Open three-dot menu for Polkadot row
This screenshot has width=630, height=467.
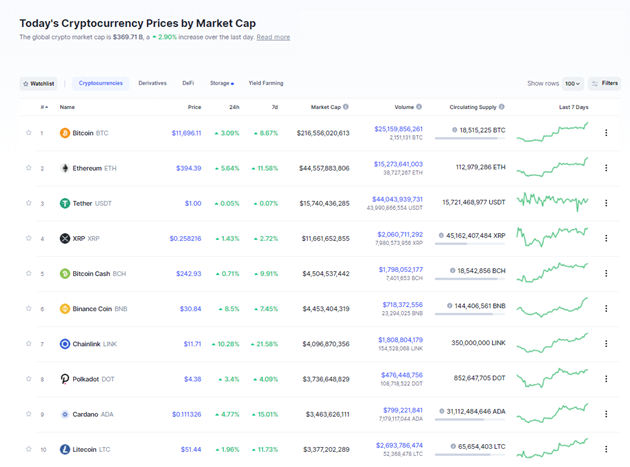(x=606, y=379)
